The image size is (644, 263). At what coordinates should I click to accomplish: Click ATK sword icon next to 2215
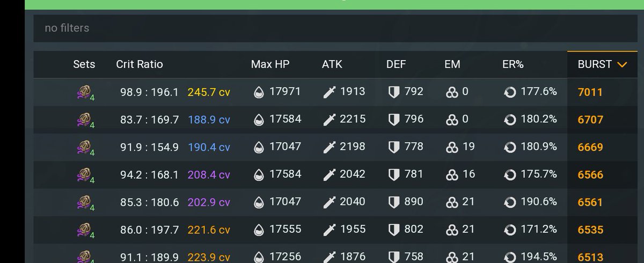[329, 120]
